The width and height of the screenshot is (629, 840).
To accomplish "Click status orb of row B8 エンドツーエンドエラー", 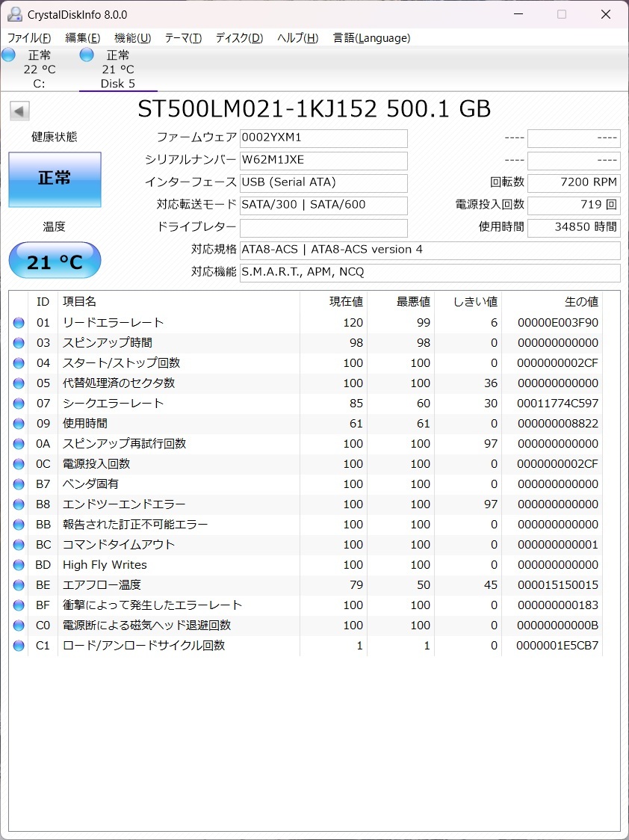I will tap(19, 504).
